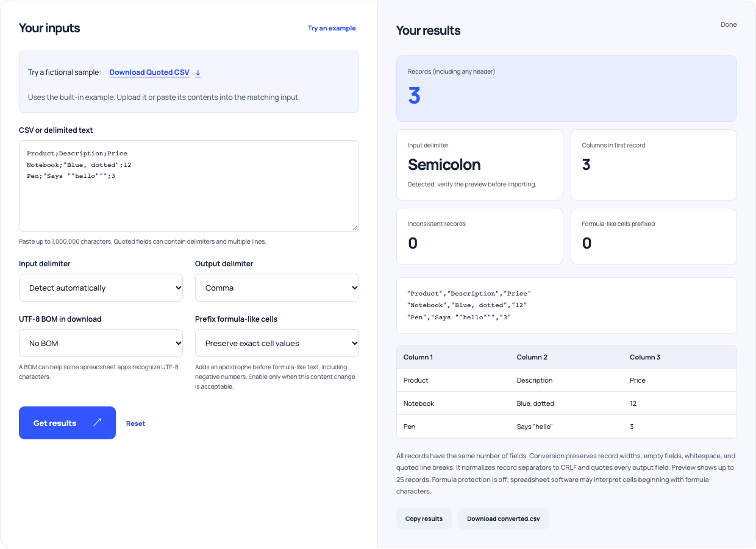The width and height of the screenshot is (756, 549).
Task: Reset the input form
Action: click(x=135, y=423)
